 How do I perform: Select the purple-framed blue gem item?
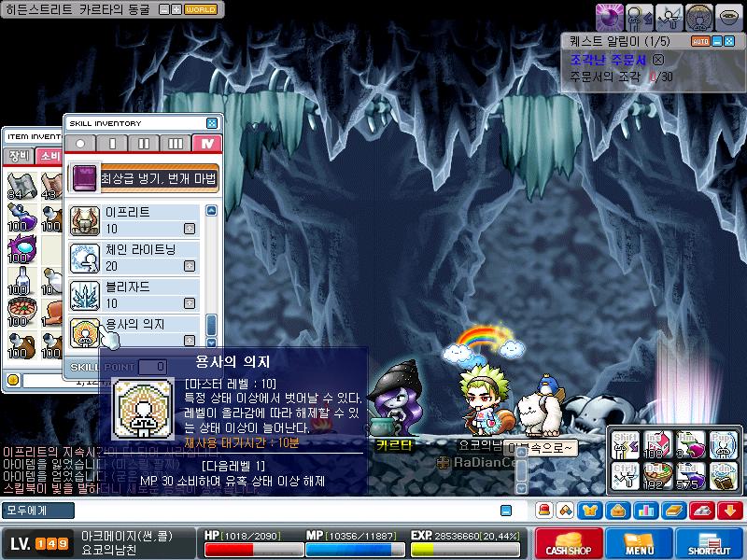[x=21, y=248]
